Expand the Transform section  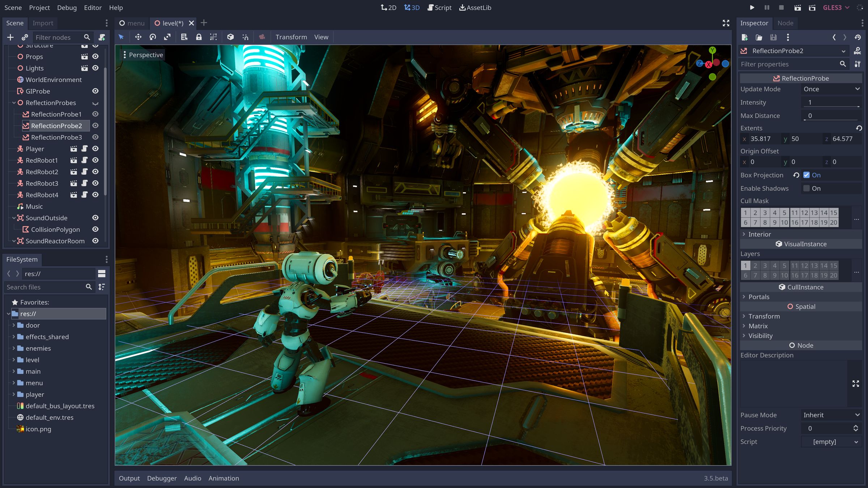[763, 316]
